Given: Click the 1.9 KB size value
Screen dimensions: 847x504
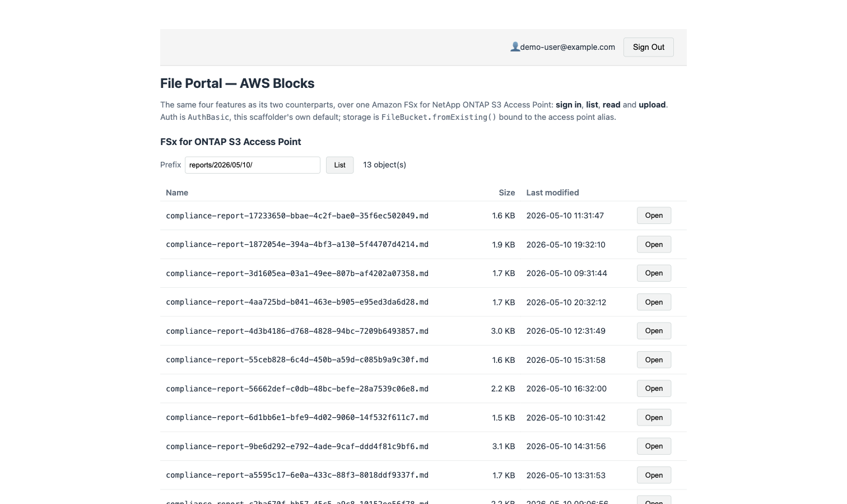Looking at the screenshot, I should click(x=504, y=244).
